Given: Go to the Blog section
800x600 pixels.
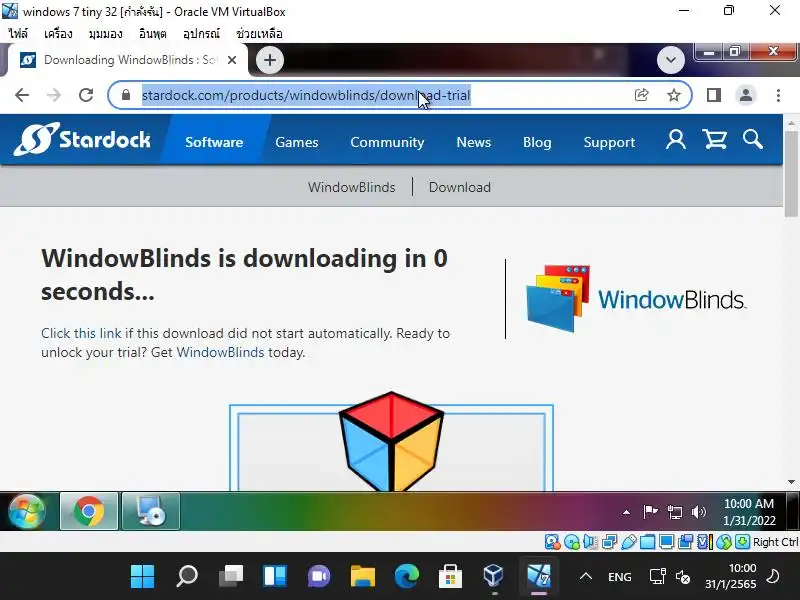Looking at the screenshot, I should (537, 142).
